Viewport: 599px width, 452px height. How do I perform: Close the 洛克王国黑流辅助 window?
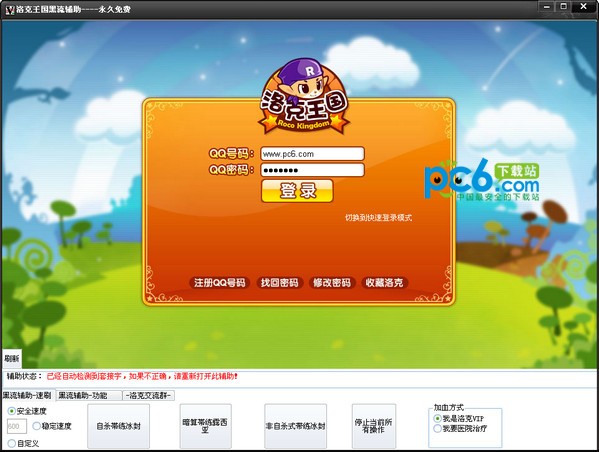(x=583, y=6)
